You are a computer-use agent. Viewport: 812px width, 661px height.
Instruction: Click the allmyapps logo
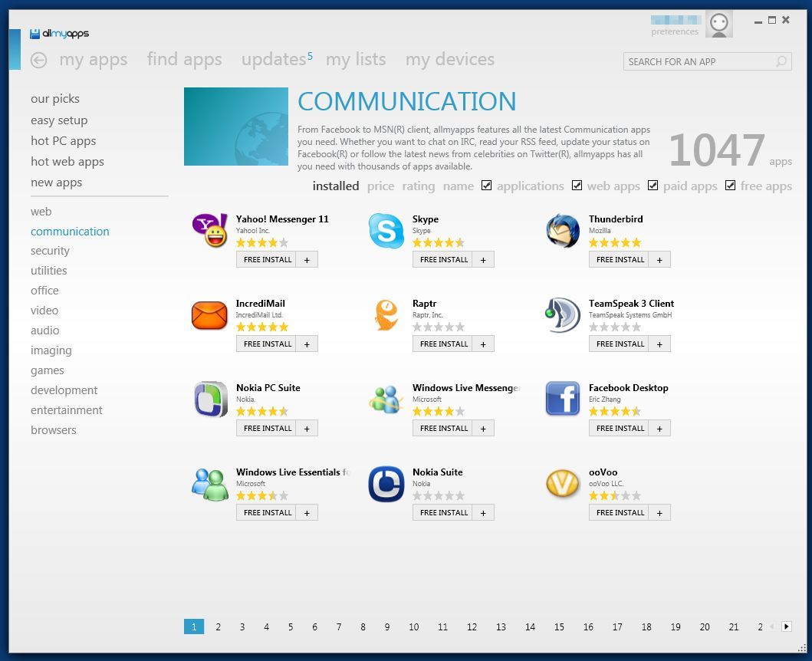tap(60, 34)
